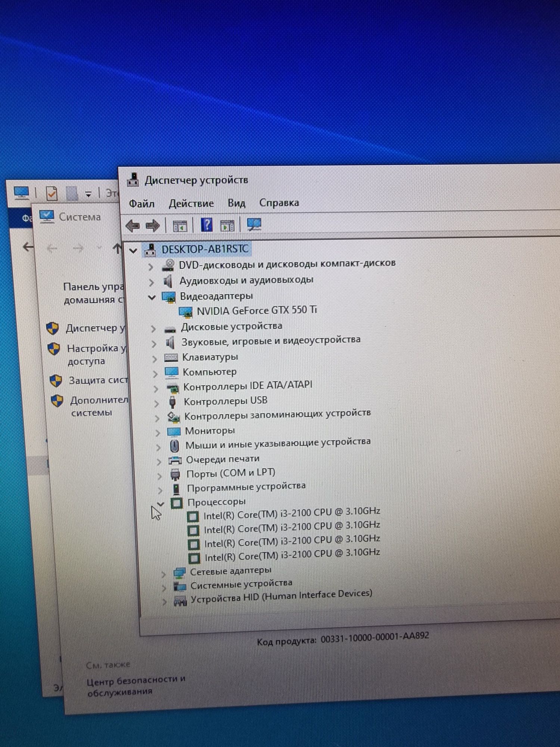Collapse the Видеоадаптеры category
Screen dimensions: 560x747
152,298
